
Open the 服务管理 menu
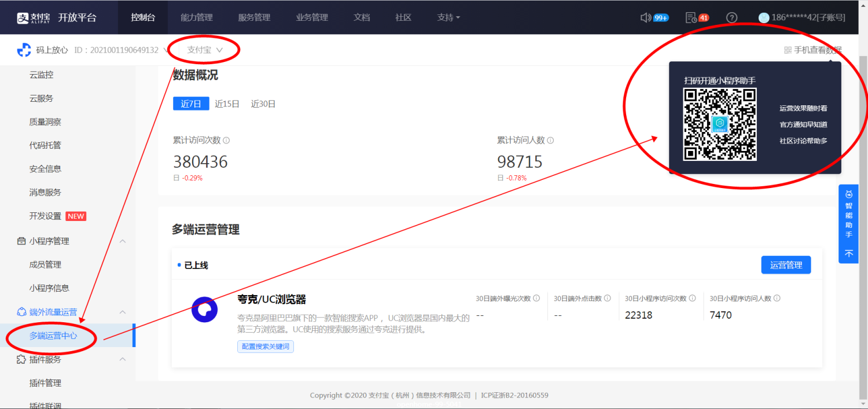[254, 17]
